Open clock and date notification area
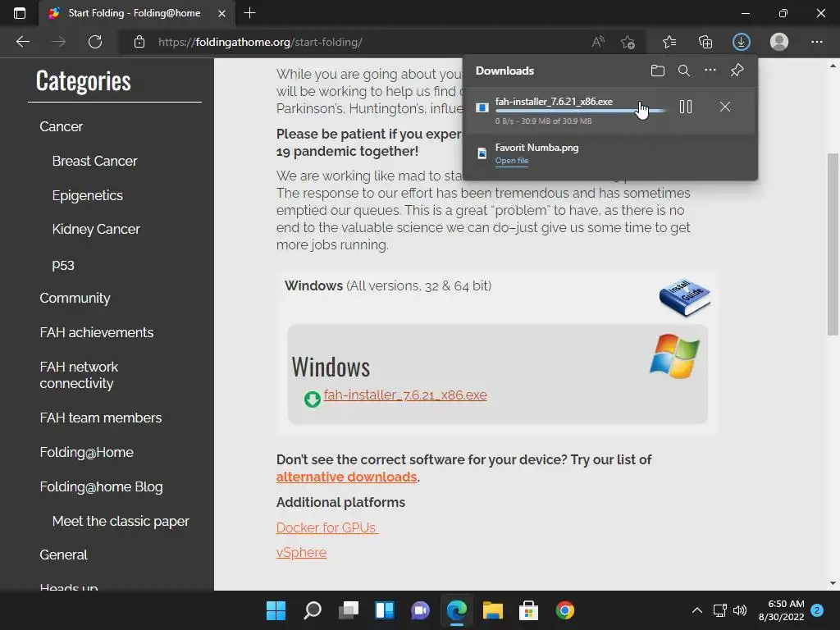The image size is (840, 630). (x=781, y=610)
